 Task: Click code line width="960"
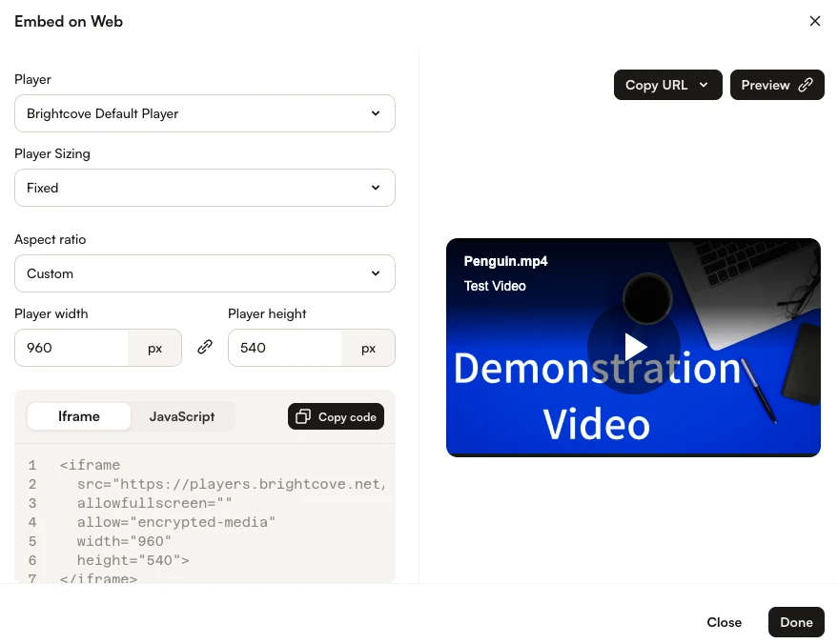124,541
